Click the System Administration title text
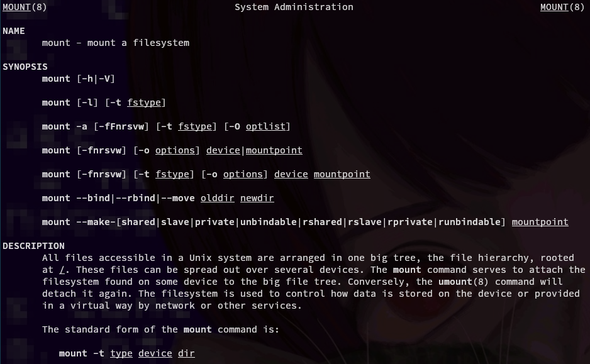 [x=294, y=7]
